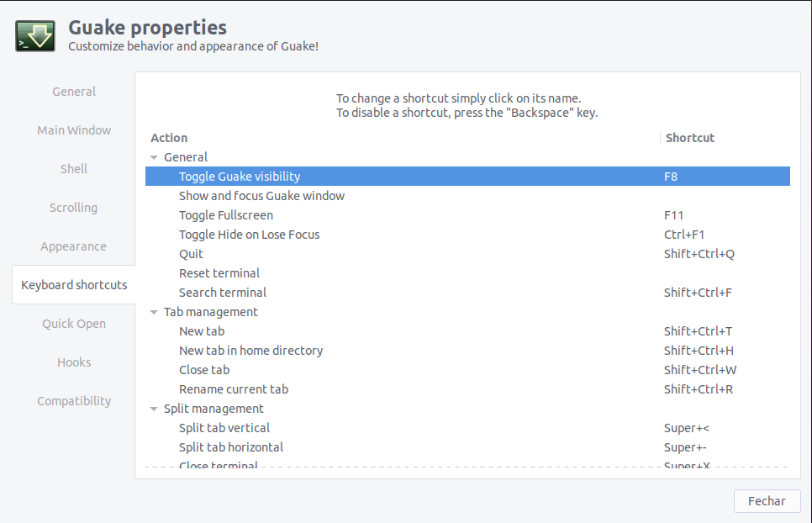Click the 'Shift+Ctrl+R' shortcut value
The width and height of the screenshot is (812, 523).
pos(699,389)
